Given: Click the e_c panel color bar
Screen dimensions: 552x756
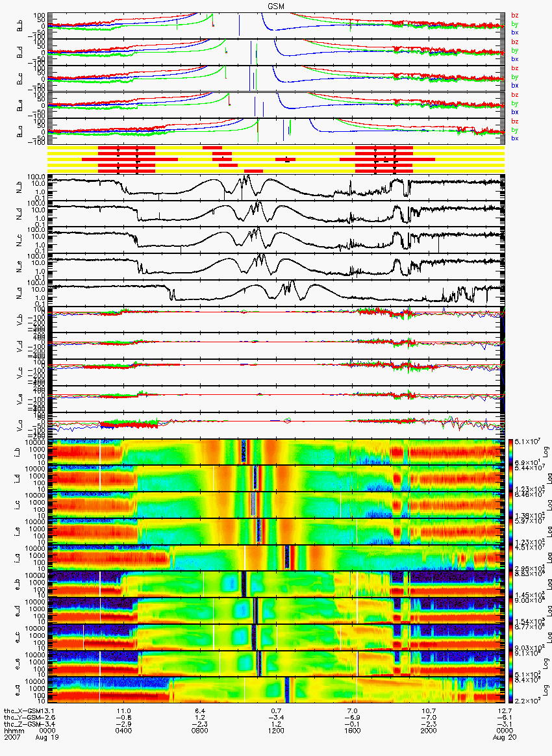Looking at the screenshot, I should 509,638.
